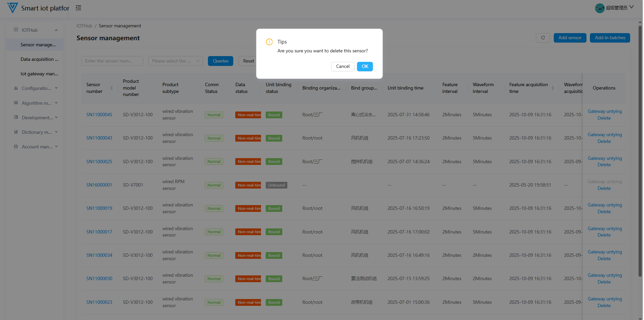This screenshot has width=644, height=320.
Task: Click the Smart iot platform logo
Action: coord(13,8)
